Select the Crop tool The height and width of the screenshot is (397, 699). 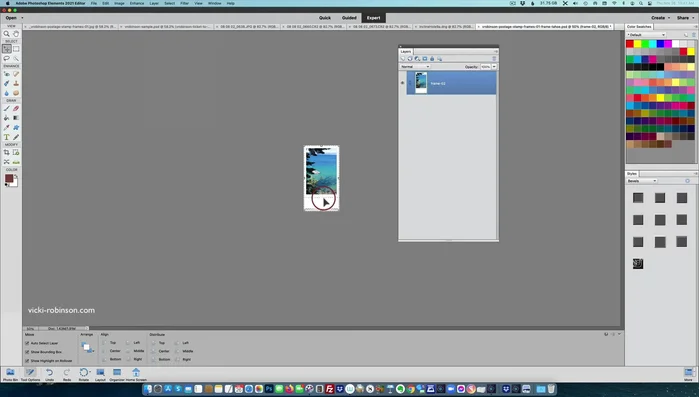click(x=7, y=152)
